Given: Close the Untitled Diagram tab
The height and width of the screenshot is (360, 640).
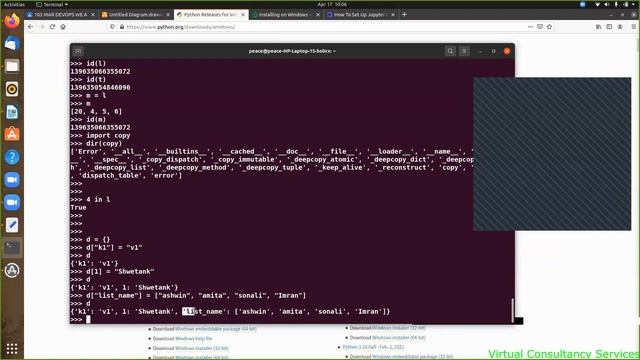Looking at the screenshot, I should tap(168, 14).
